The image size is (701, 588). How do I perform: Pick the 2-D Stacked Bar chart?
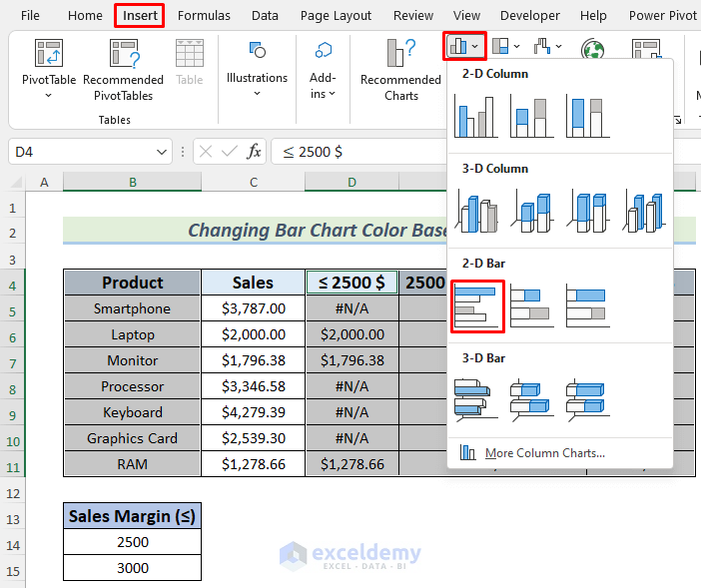click(x=531, y=306)
